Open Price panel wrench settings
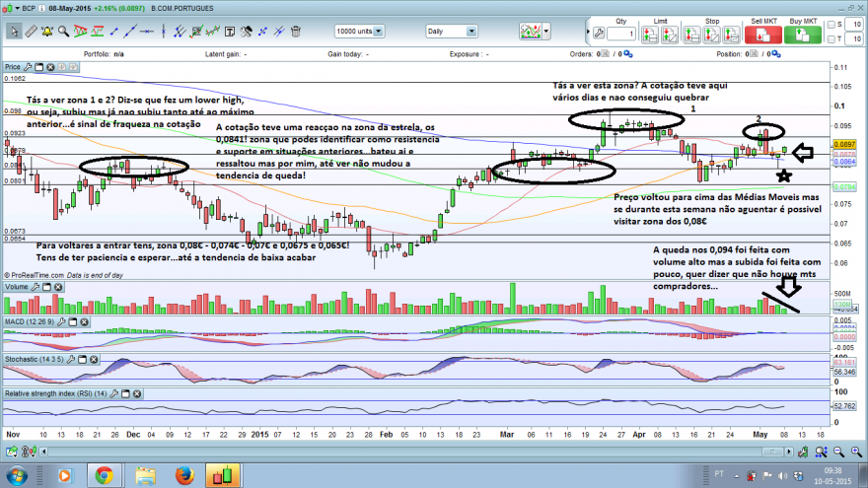Viewport: 868px width, 488px height. coord(28,67)
